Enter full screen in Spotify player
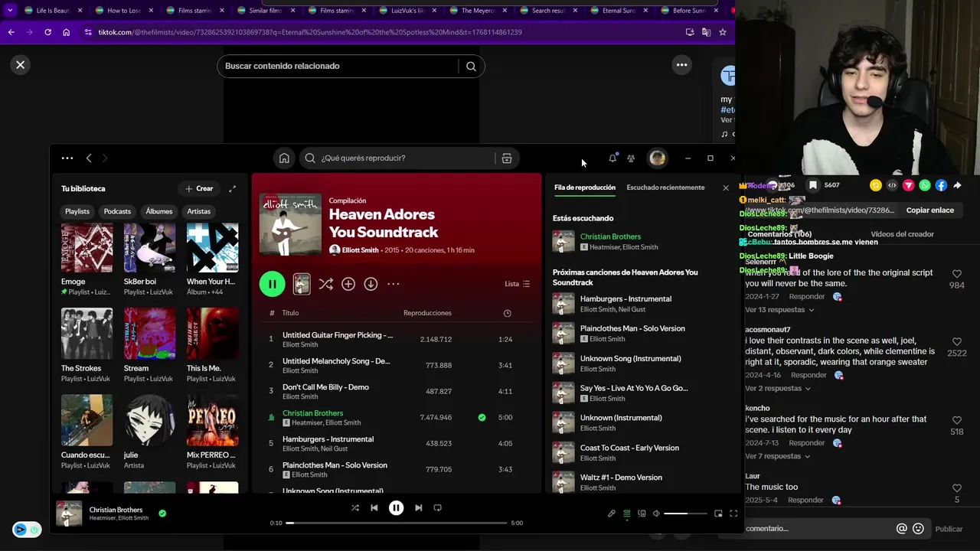This screenshot has height=551, width=980. click(733, 514)
